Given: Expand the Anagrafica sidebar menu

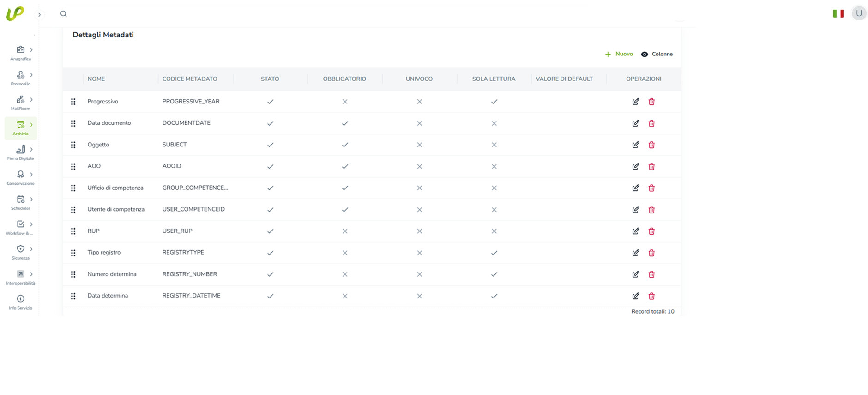Looking at the screenshot, I should tap(21, 53).
